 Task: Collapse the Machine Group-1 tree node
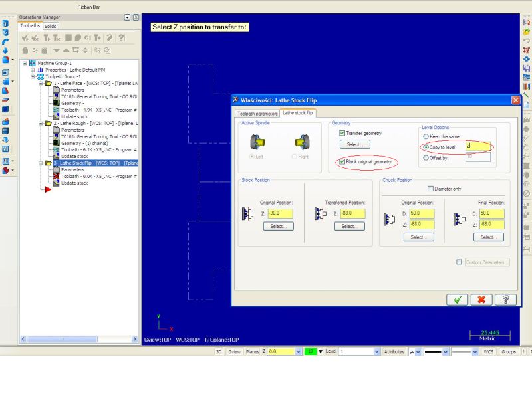(25, 63)
